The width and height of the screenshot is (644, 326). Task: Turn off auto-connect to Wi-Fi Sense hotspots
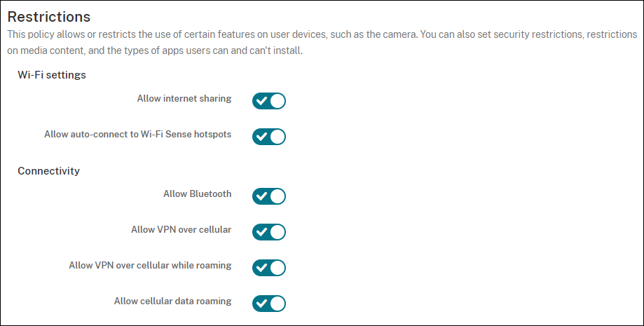click(269, 137)
